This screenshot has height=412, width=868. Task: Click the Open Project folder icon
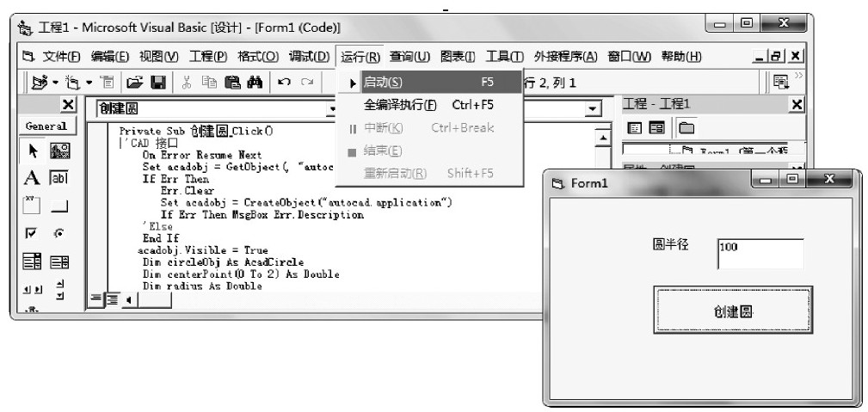pos(134,83)
